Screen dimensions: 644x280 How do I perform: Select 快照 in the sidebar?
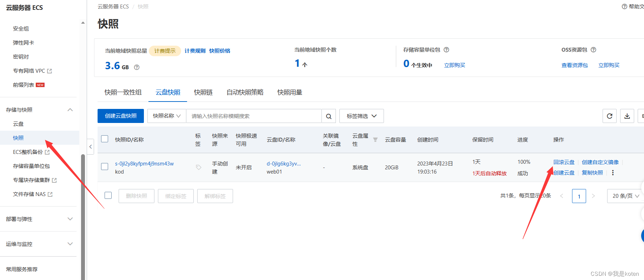pyautogui.click(x=18, y=138)
